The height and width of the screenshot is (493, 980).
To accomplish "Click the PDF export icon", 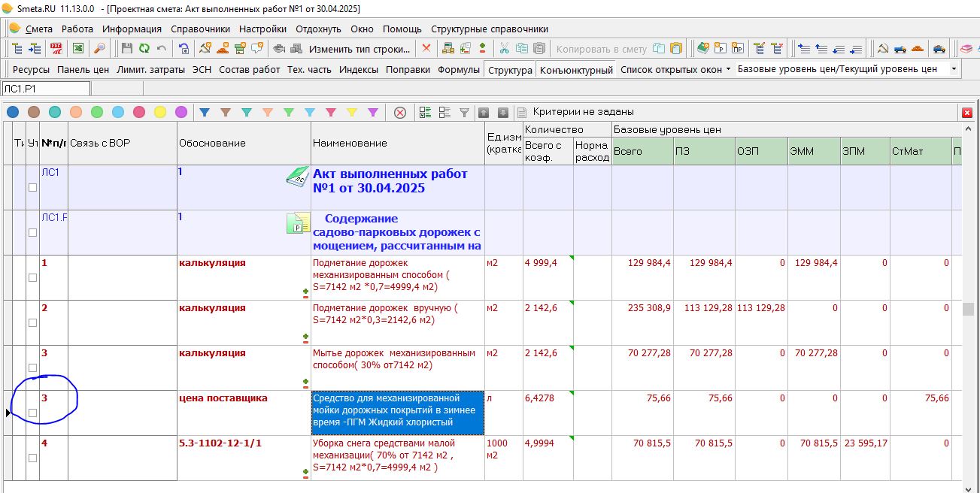I will click(x=56, y=49).
